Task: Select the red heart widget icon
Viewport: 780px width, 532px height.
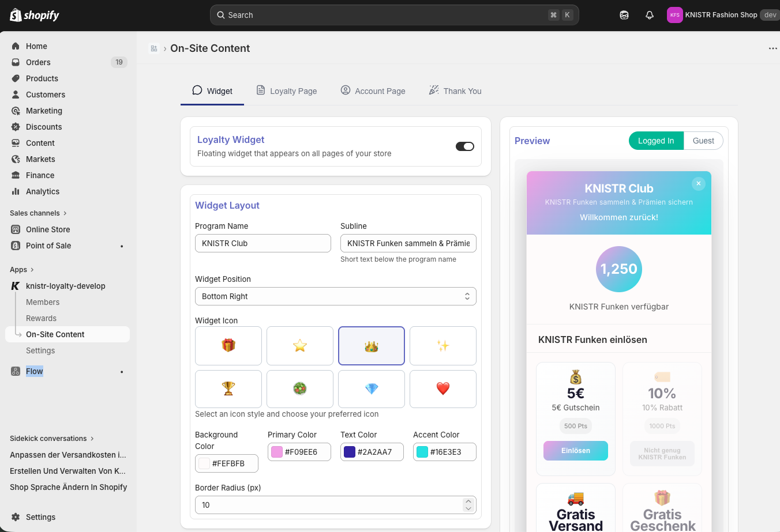Action: 443,389
